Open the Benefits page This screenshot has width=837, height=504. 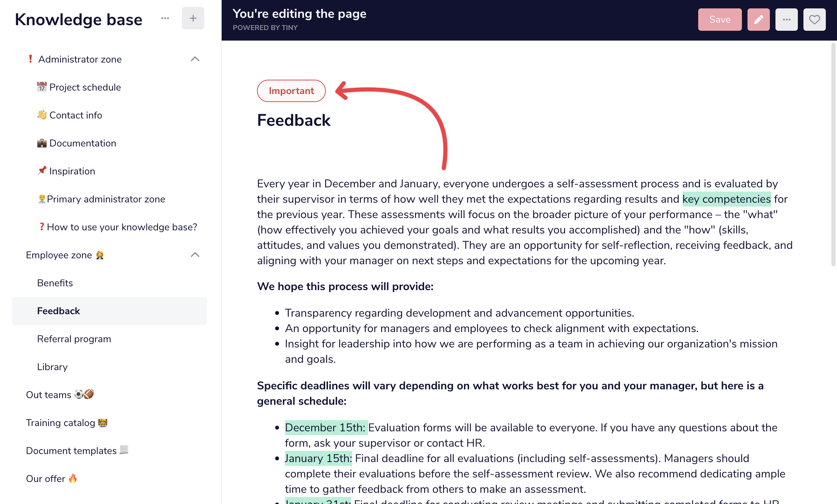coord(55,283)
